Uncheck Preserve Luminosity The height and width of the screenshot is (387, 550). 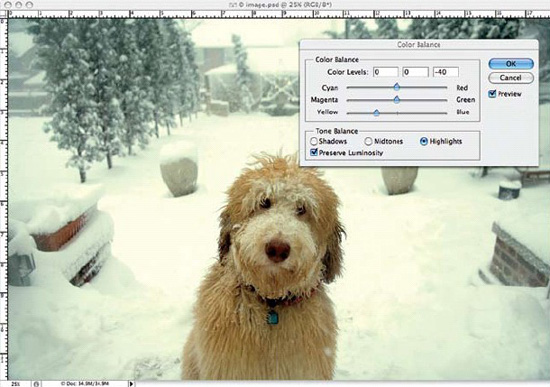(x=314, y=153)
